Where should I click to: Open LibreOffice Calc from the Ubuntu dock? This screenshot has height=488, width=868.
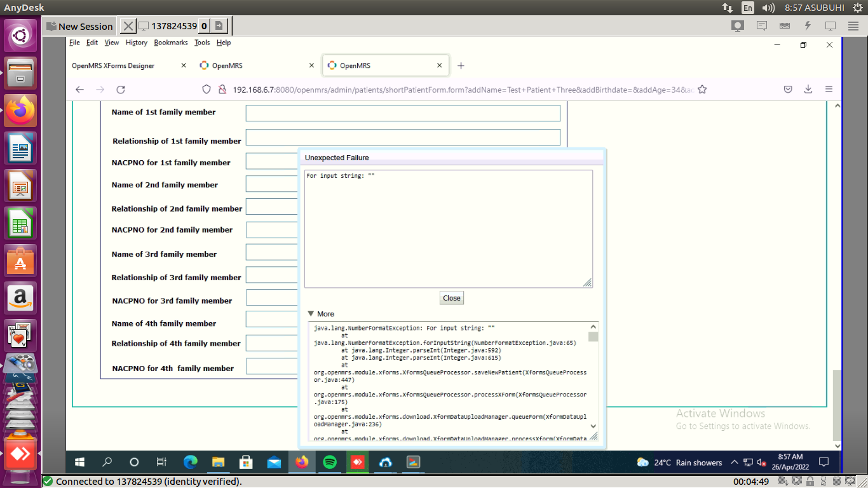[21, 223]
